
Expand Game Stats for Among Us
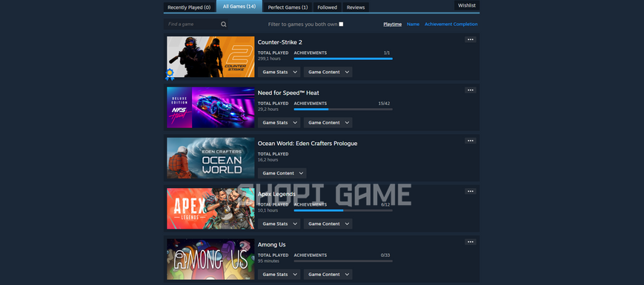(279, 275)
